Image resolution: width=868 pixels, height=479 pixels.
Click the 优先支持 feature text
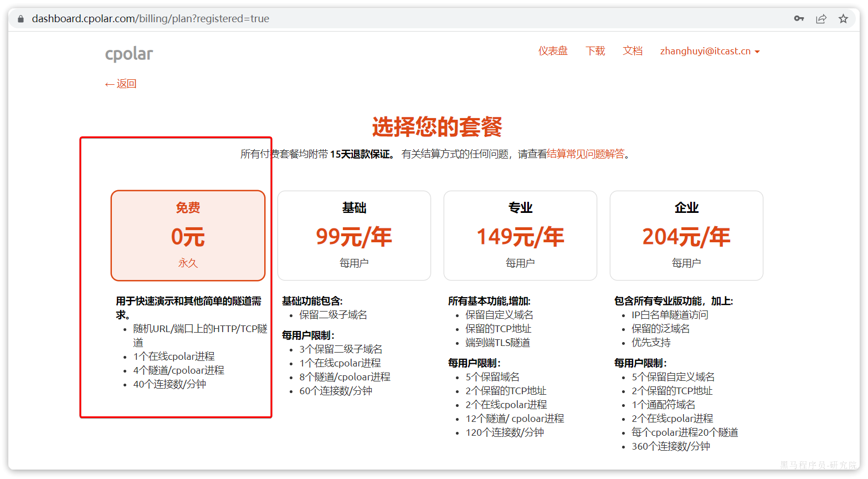651,343
